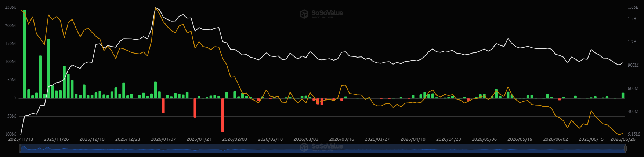The image size is (644, 157).
Task: Select the last green bar at 2026/06/26
Action: (623, 95)
